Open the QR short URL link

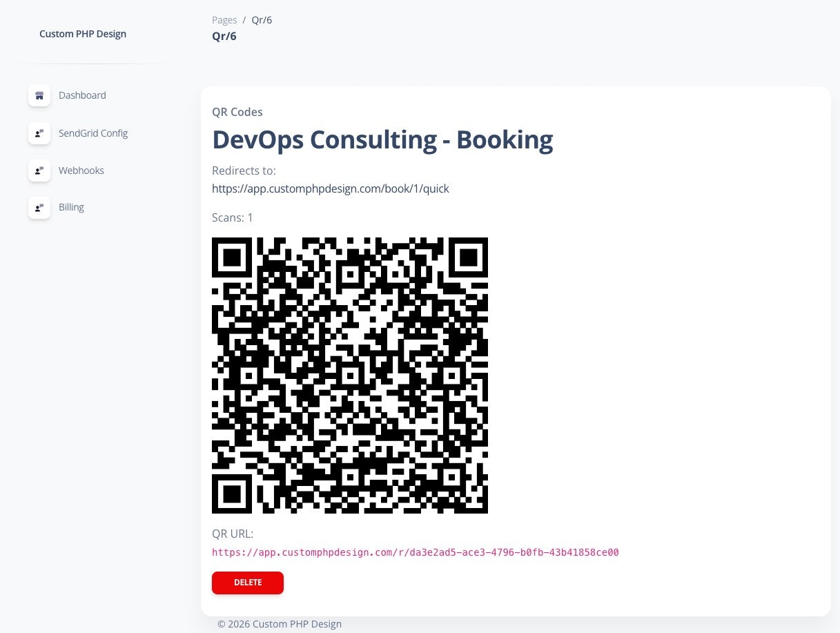[416, 552]
